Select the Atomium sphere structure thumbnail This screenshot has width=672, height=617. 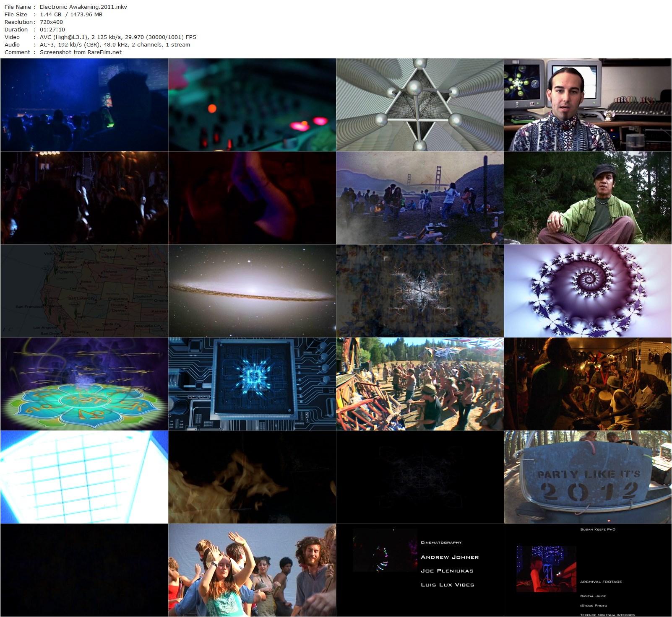pos(419,105)
